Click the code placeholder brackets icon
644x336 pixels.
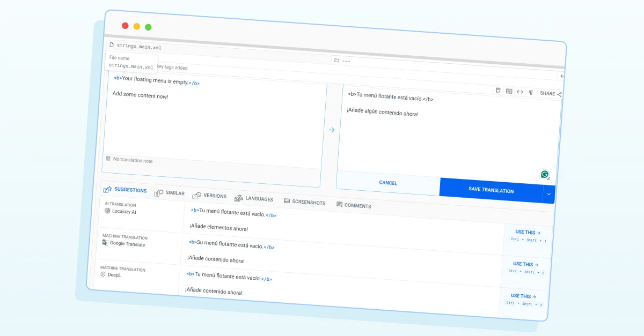(x=519, y=92)
